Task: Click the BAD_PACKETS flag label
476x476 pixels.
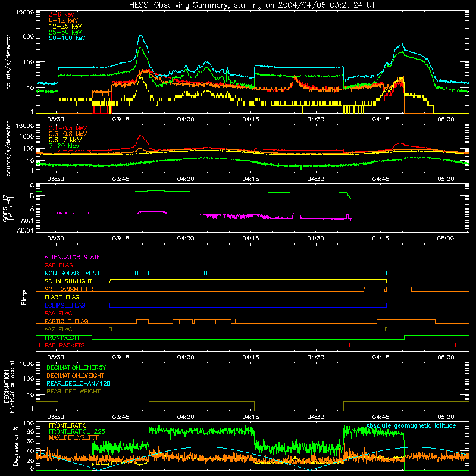Action: pyautogui.click(x=65, y=345)
